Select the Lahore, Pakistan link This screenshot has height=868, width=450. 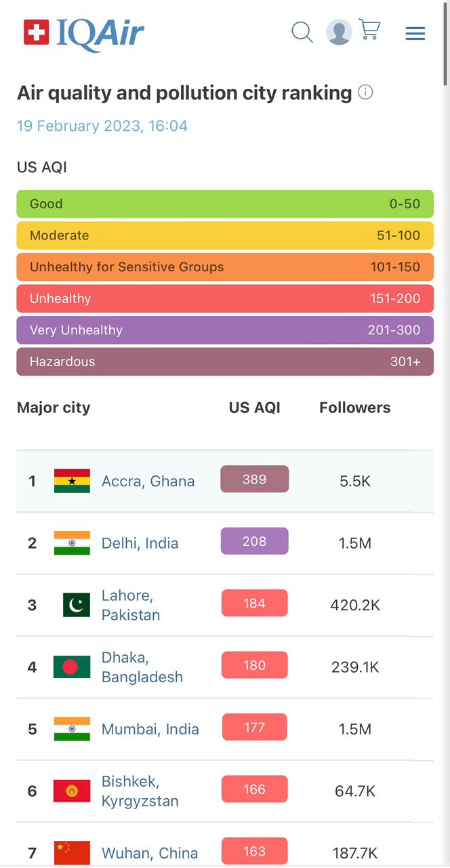point(131,605)
